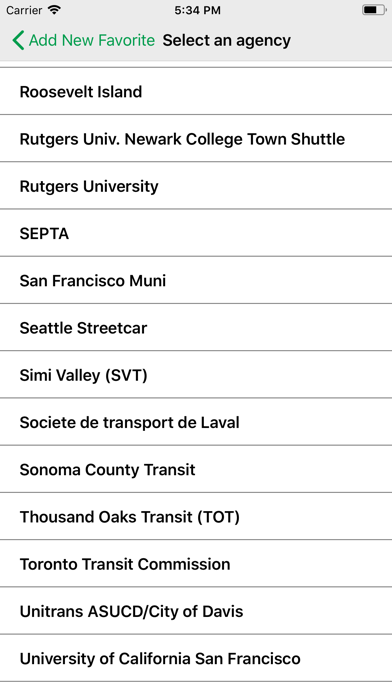Screen dimensions: 392x696
Task: Tap the green back chevron icon
Action: tap(18, 40)
